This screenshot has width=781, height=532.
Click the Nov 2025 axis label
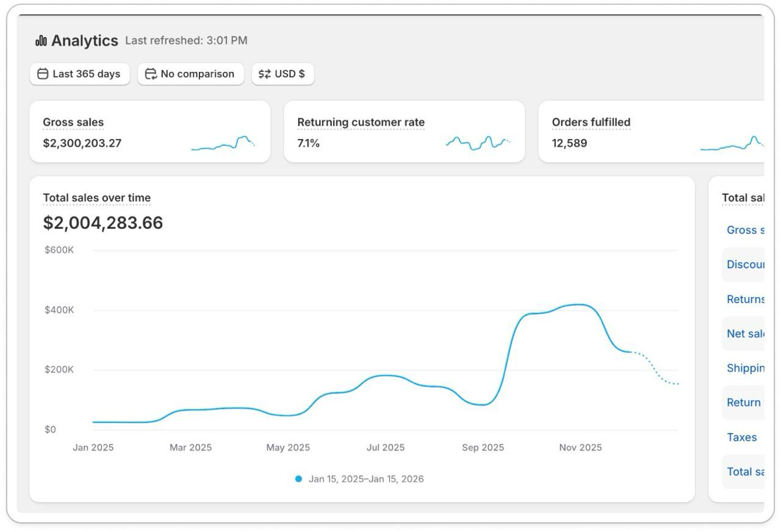pyautogui.click(x=580, y=448)
